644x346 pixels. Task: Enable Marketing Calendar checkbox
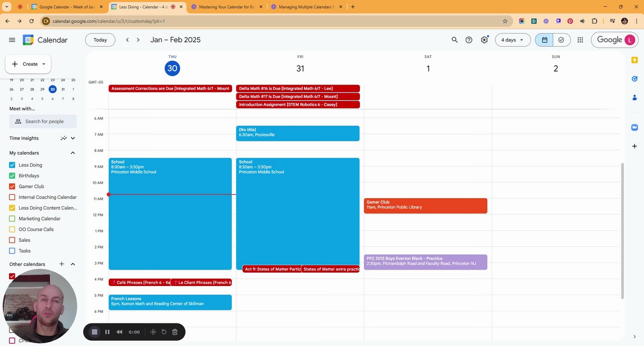coord(12,219)
